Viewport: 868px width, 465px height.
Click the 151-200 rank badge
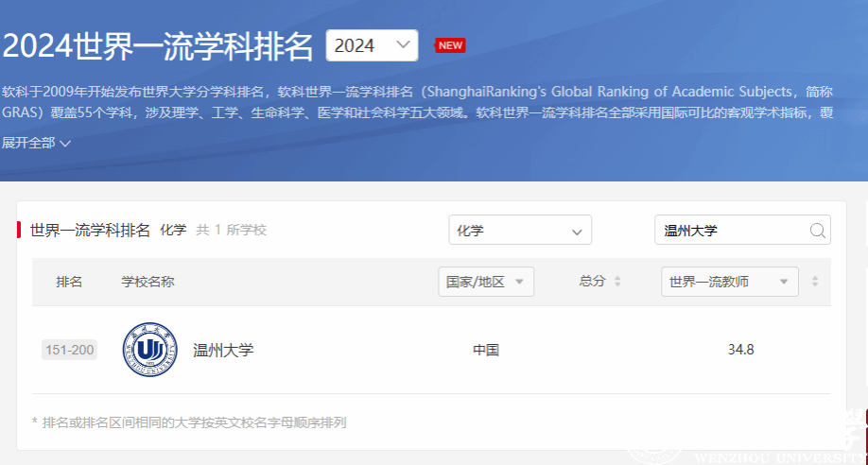tap(69, 351)
